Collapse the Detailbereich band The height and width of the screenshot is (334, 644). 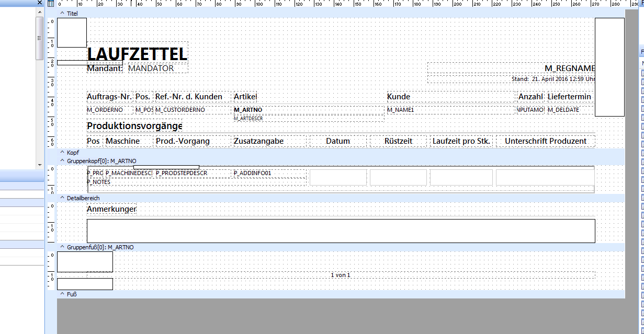62,198
